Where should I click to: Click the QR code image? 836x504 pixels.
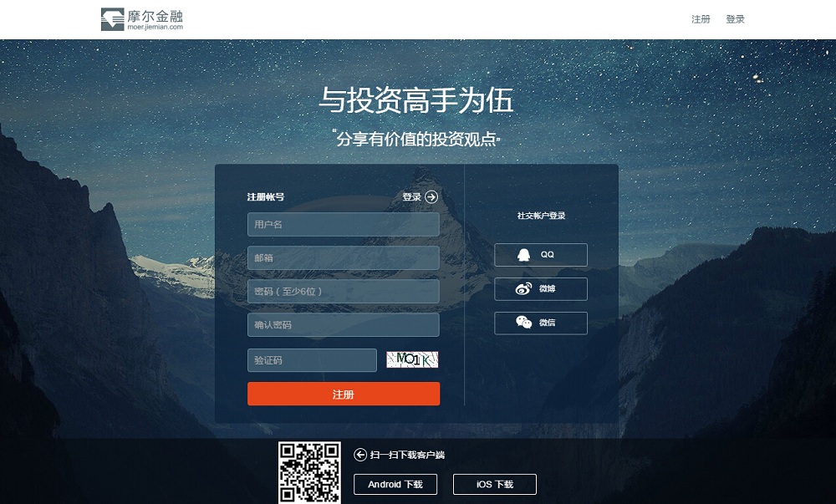(309, 472)
